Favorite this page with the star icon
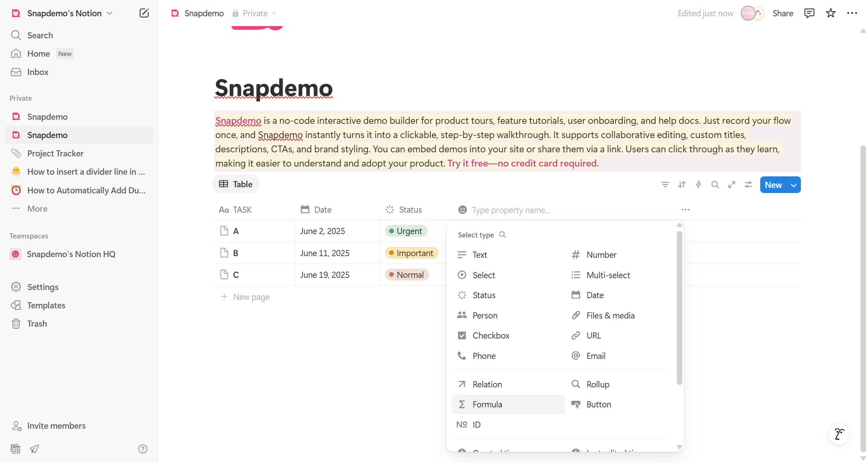The height and width of the screenshot is (463, 868). pyautogui.click(x=830, y=13)
